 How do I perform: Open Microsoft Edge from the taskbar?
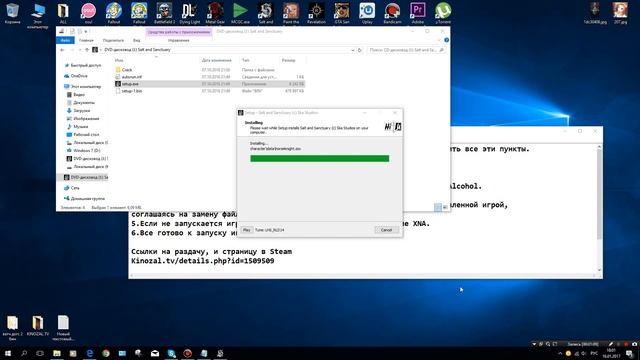[x=89, y=353]
